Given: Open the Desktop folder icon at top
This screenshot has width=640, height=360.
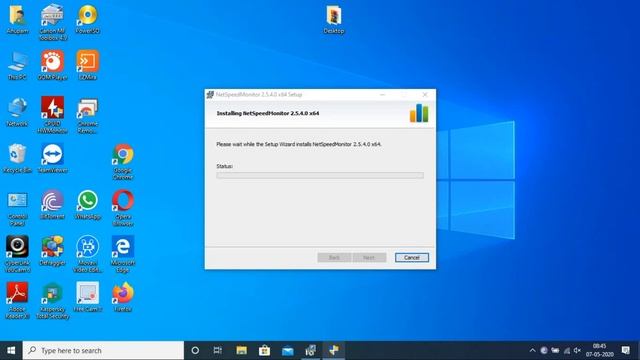Looking at the screenshot, I should [334, 19].
